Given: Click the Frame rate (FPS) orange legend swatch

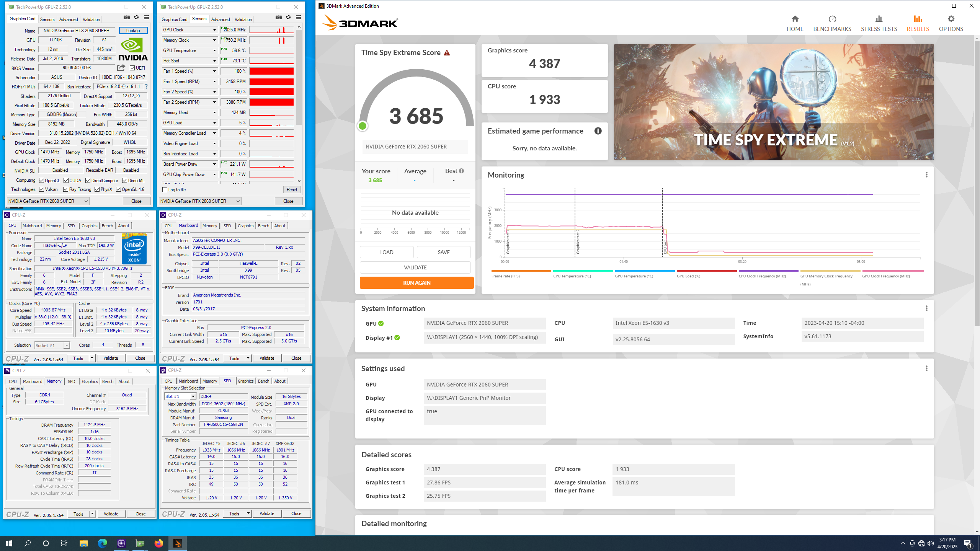Looking at the screenshot, I should pos(521,271).
